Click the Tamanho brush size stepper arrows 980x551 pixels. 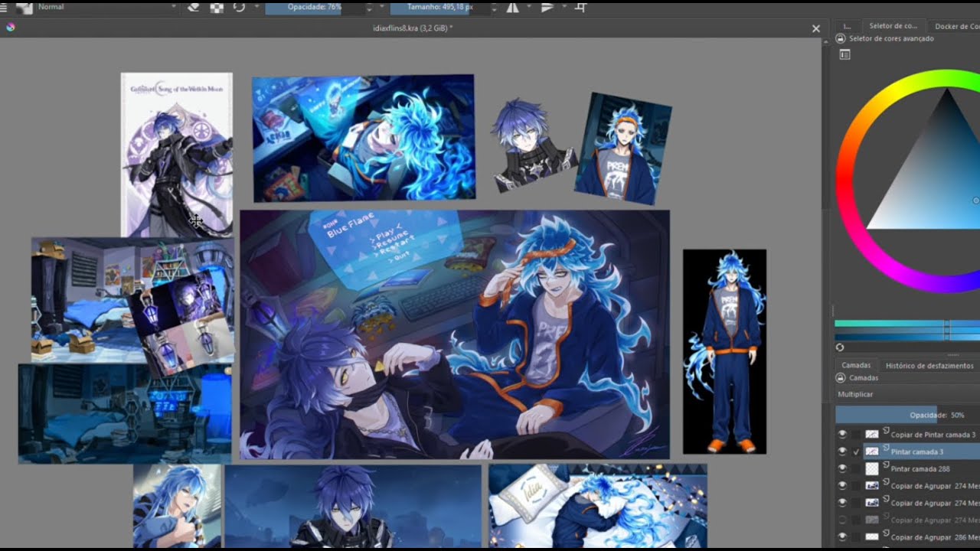[x=495, y=7]
